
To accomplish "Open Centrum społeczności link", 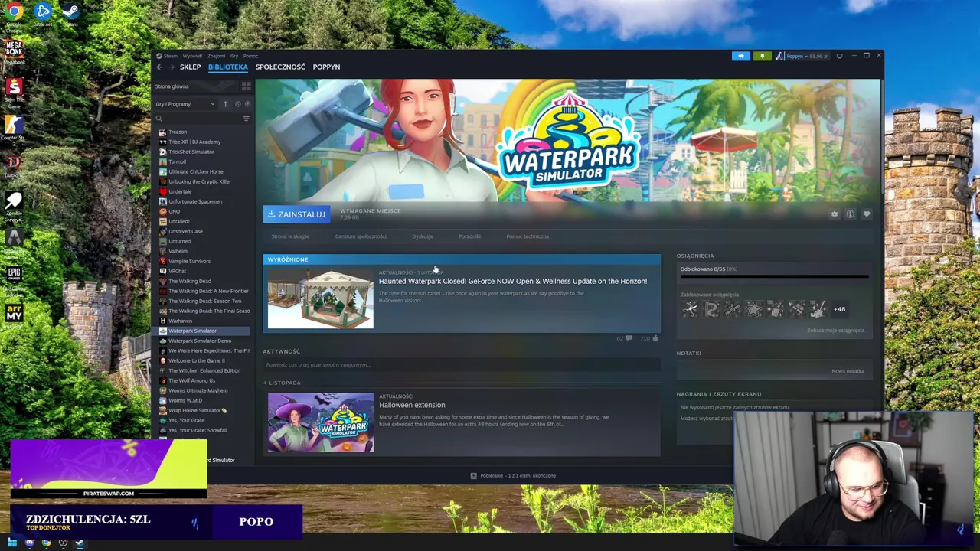I will 361,236.
